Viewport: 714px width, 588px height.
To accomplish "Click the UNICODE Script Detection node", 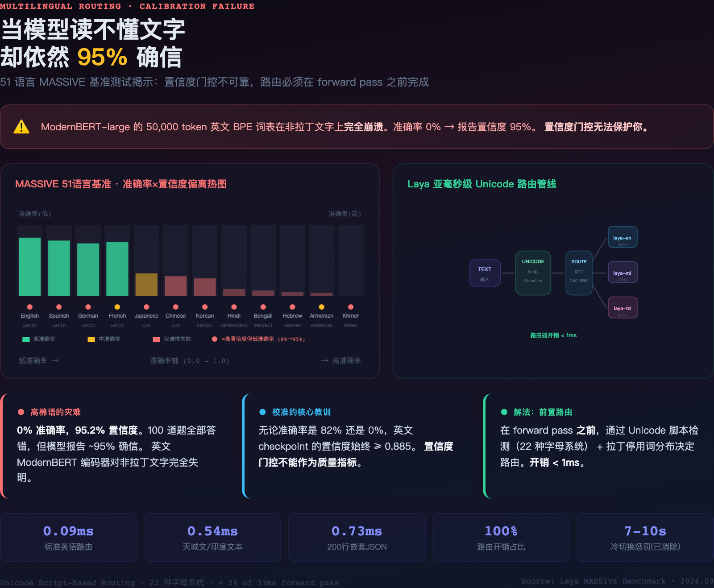I will click(x=533, y=273).
